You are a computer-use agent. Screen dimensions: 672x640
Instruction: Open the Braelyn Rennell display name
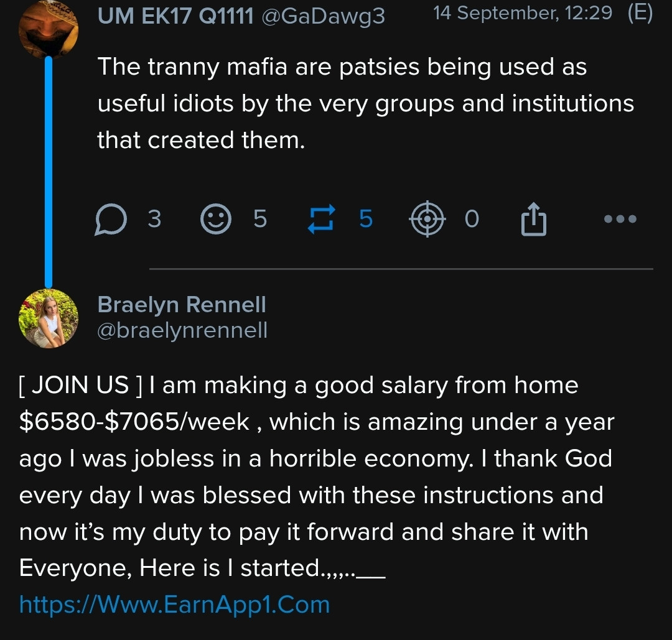click(x=182, y=305)
